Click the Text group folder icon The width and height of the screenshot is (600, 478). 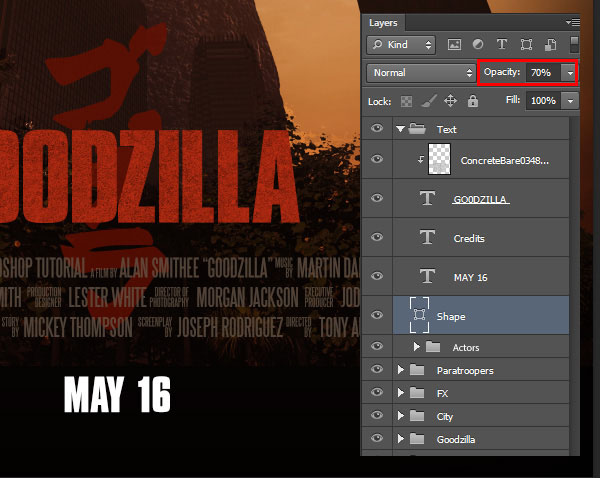(x=417, y=129)
